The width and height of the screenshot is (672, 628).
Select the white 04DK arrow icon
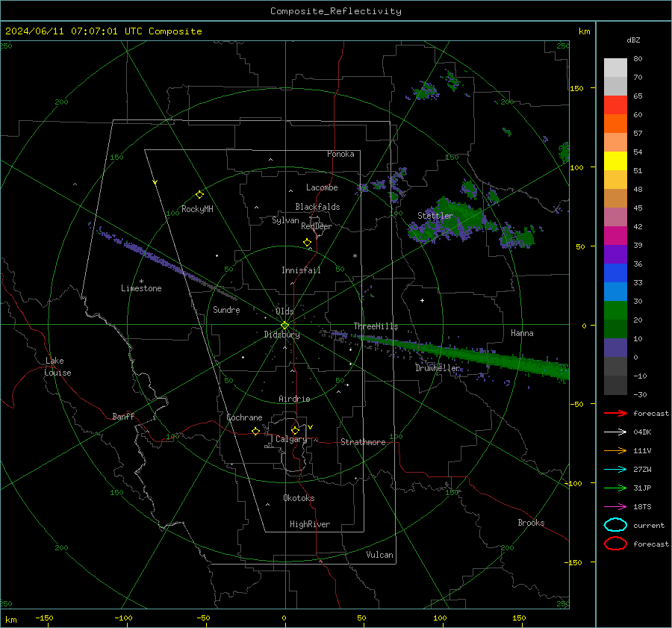click(615, 432)
